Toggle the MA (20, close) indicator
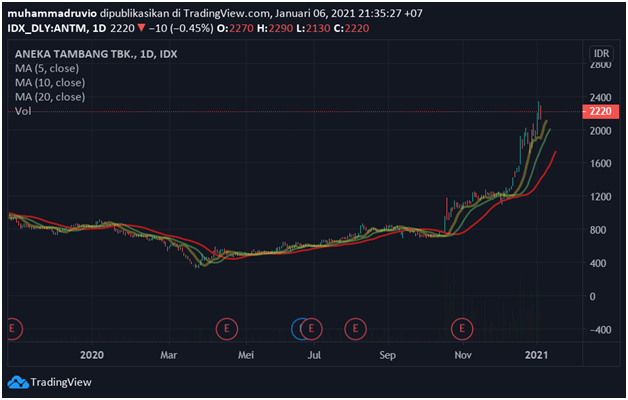 tap(50, 97)
